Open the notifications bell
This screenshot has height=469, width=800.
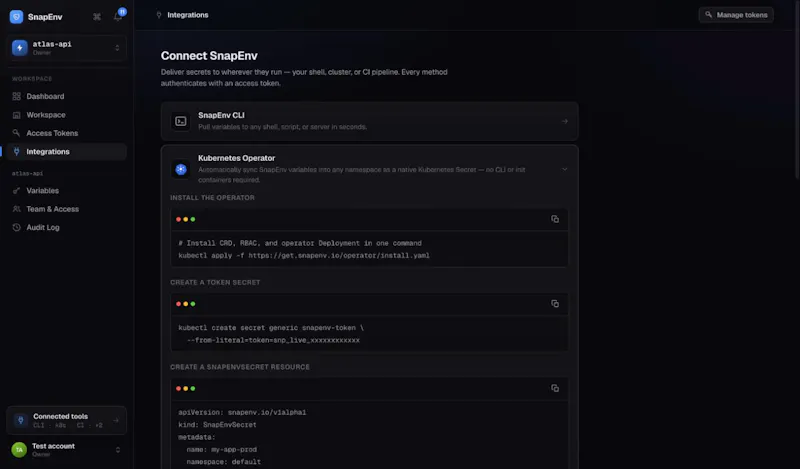coord(118,17)
